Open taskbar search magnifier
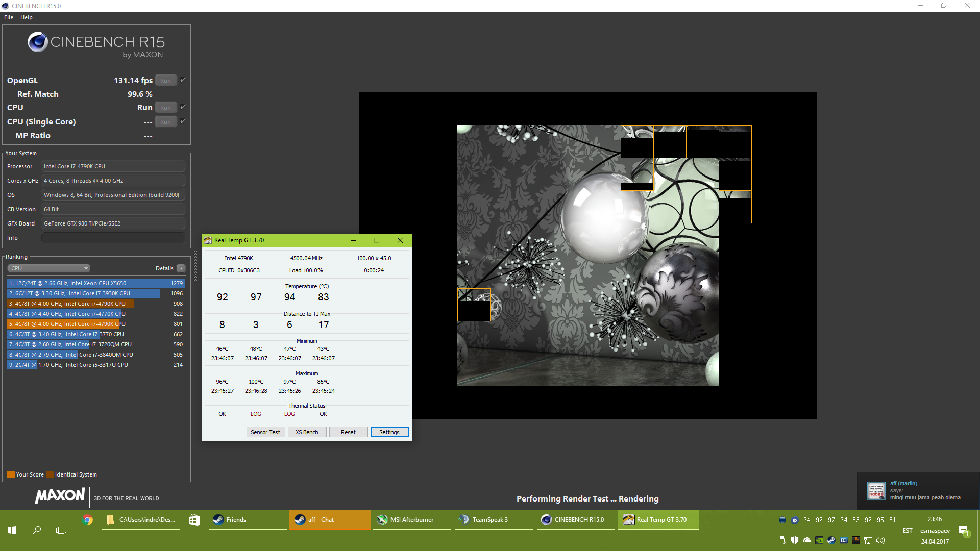Image resolution: width=980 pixels, height=551 pixels. pyautogui.click(x=37, y=530)
